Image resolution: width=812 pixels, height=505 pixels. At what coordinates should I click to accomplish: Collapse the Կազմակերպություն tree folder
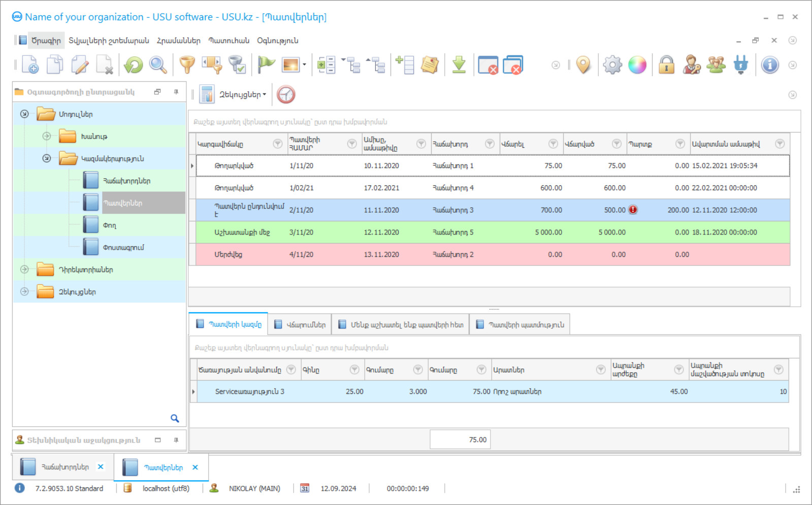click(47, 158)
